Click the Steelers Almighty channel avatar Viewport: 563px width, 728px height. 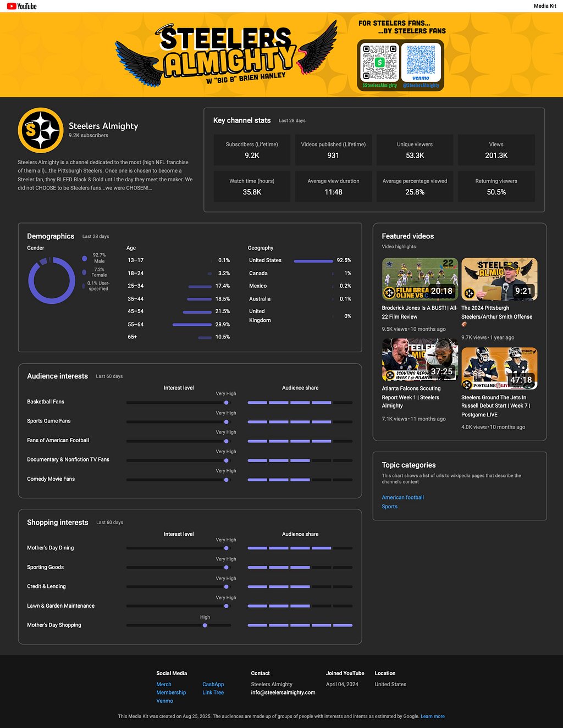click(x=41, y=130)
